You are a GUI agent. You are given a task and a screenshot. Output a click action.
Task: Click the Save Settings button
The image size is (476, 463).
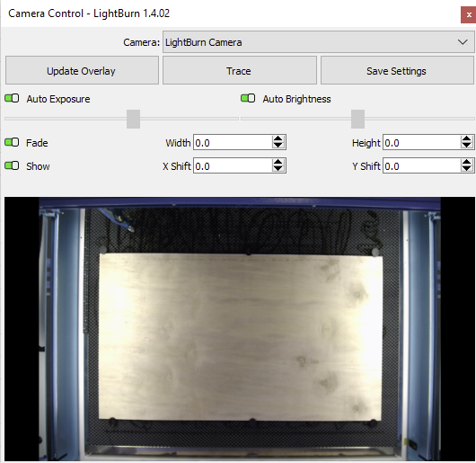[397, 70]
